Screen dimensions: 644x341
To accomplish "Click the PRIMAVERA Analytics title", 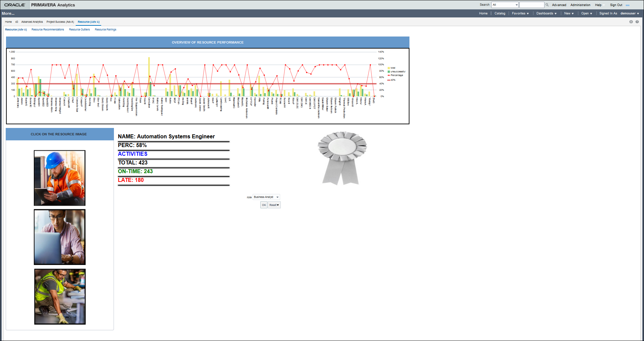I will [53, 5].
